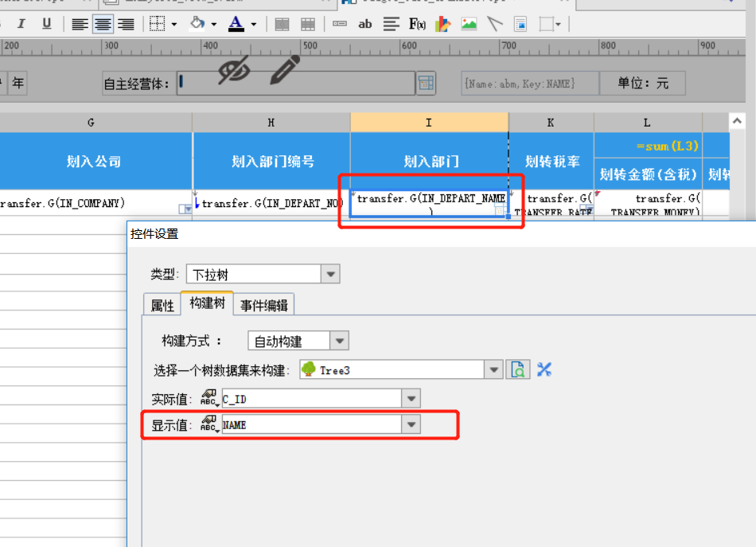
Task: Switch to the 事件编辑 tab
Action: 263,305
